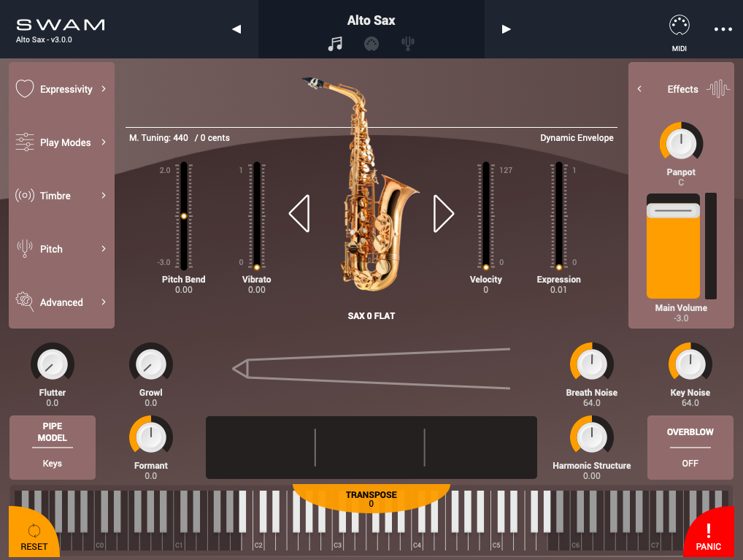This screenshot has width=743, height=560.
Task: Click the Effects waveform icon
Action: click(719, 89)
